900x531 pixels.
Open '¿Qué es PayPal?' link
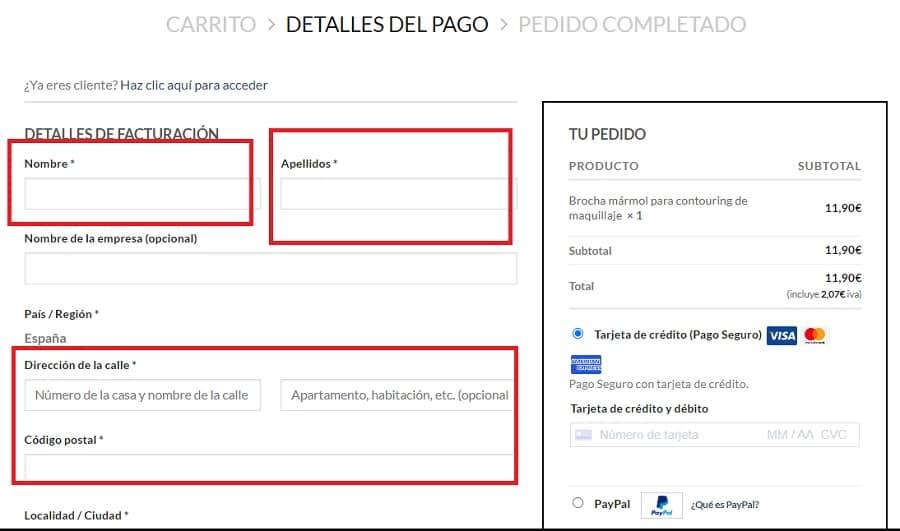pyautogui.click(x=725, y=505)
